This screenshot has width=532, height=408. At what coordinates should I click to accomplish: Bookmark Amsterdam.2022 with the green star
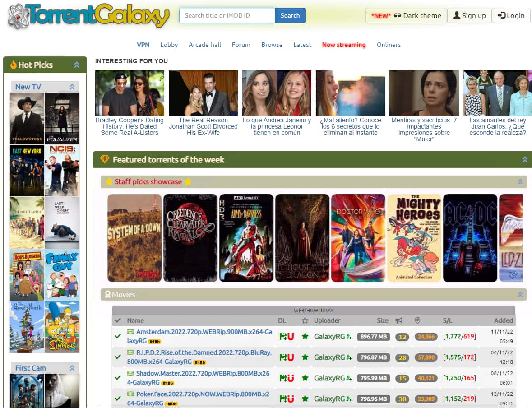tap(305, 336)
